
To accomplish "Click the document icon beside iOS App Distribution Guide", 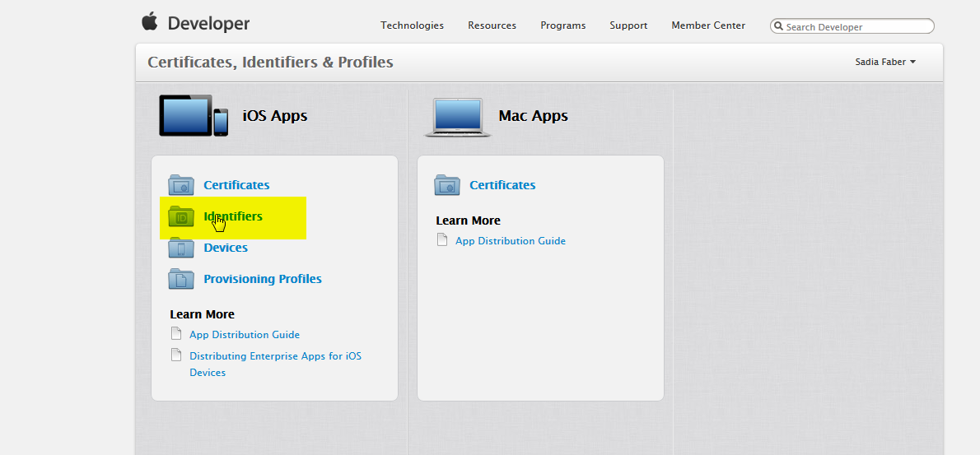I will [x=176, y=334].
